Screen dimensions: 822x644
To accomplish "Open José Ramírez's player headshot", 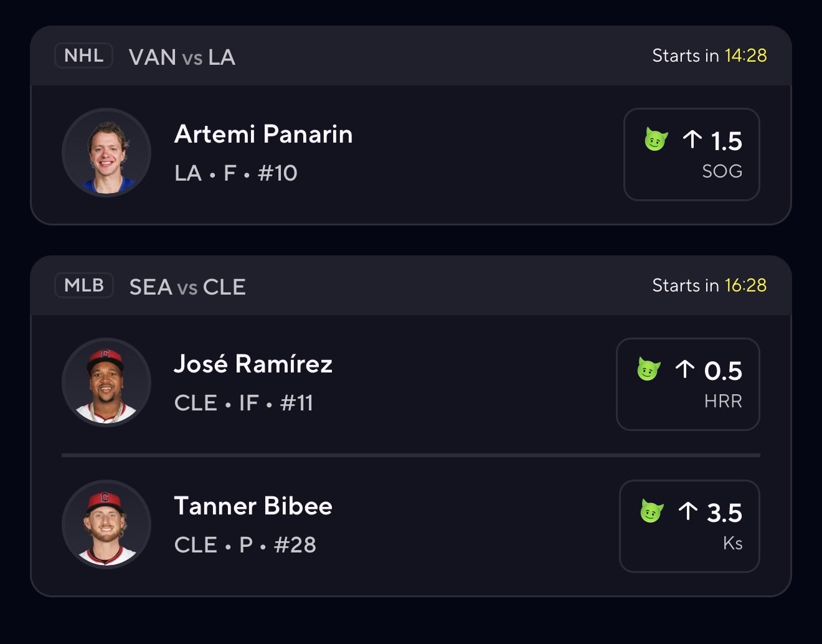I will pos(106,382).
